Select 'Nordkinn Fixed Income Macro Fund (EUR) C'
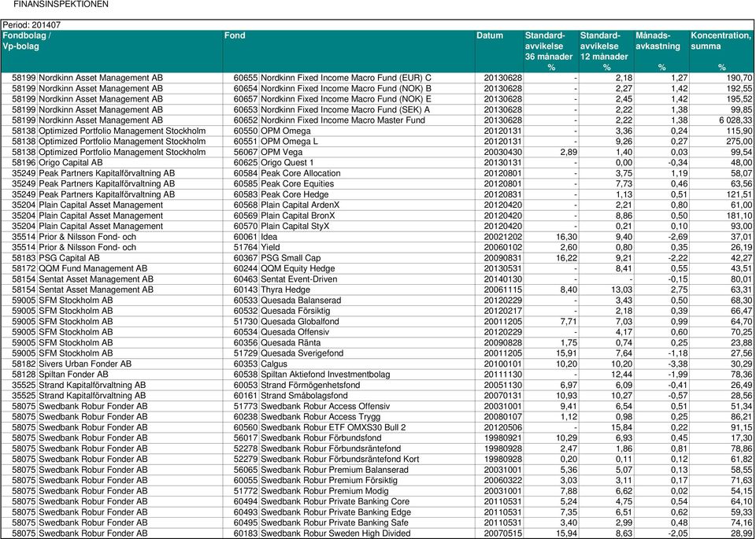Image resolution: width=756 pixels, height=539 pixels. [346, 78]
